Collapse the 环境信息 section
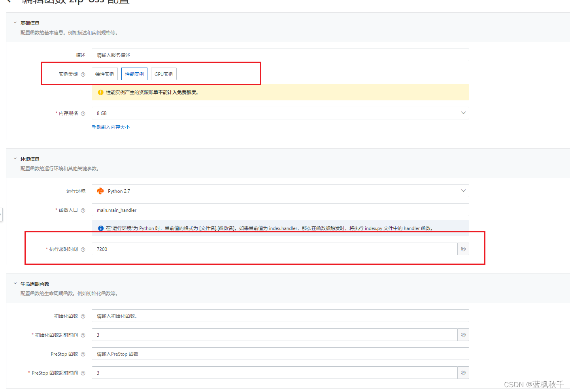The image size is (570, 392). pyautogui.click(x=15, y=159)
